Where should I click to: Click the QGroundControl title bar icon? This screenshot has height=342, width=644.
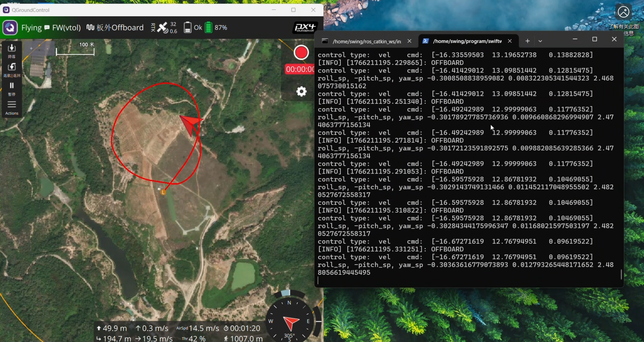coord(6,10)
